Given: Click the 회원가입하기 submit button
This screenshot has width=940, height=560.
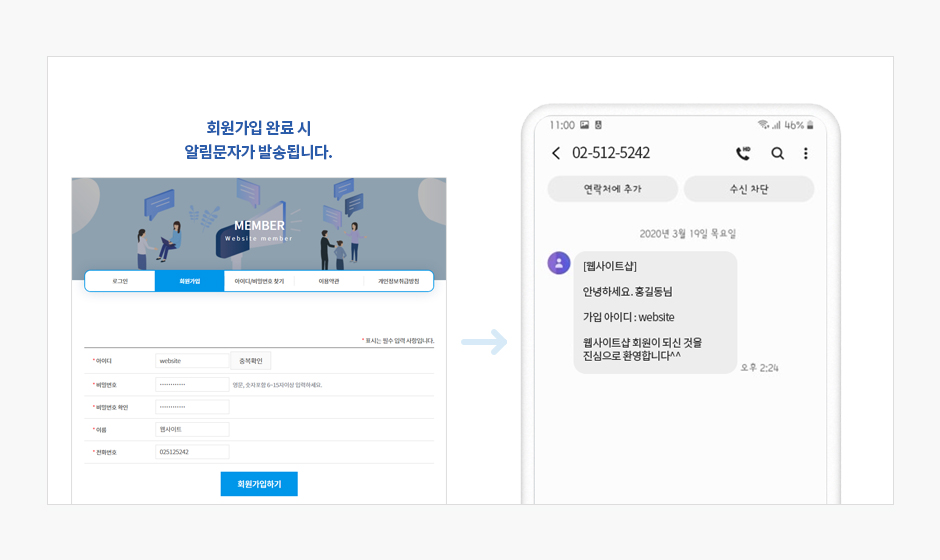Looking at the screenshot, I should coord(259,484).
